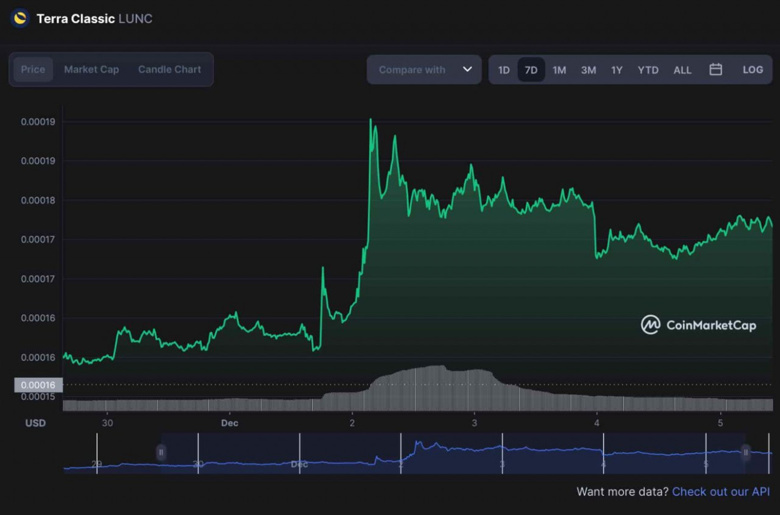780x515 pixels.
Task: Click the Terra Classic coin logo
Action: click(19, 18)
